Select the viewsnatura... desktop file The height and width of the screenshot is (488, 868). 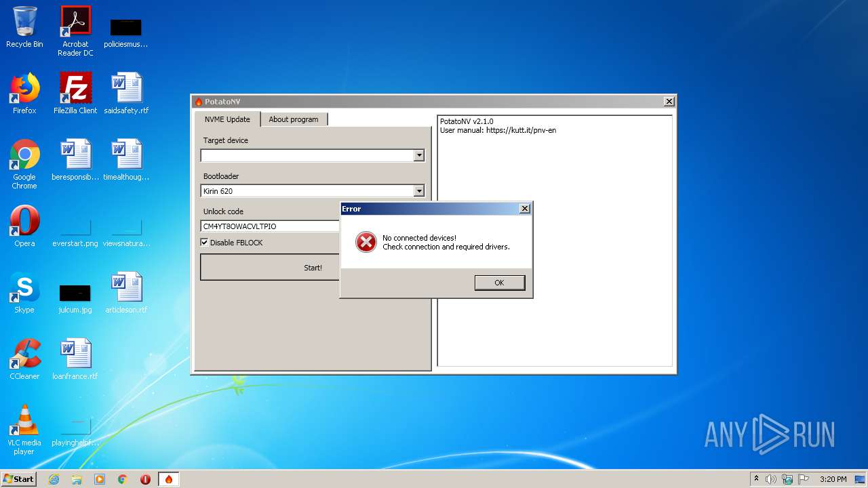pyautogui.click(x=126, y=234)
